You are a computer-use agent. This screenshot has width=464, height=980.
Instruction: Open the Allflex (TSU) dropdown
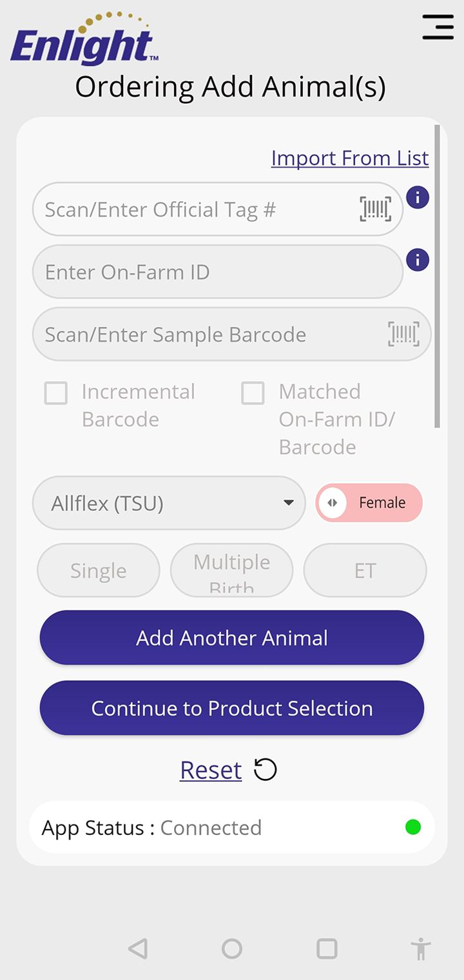[x=169, y=503]
